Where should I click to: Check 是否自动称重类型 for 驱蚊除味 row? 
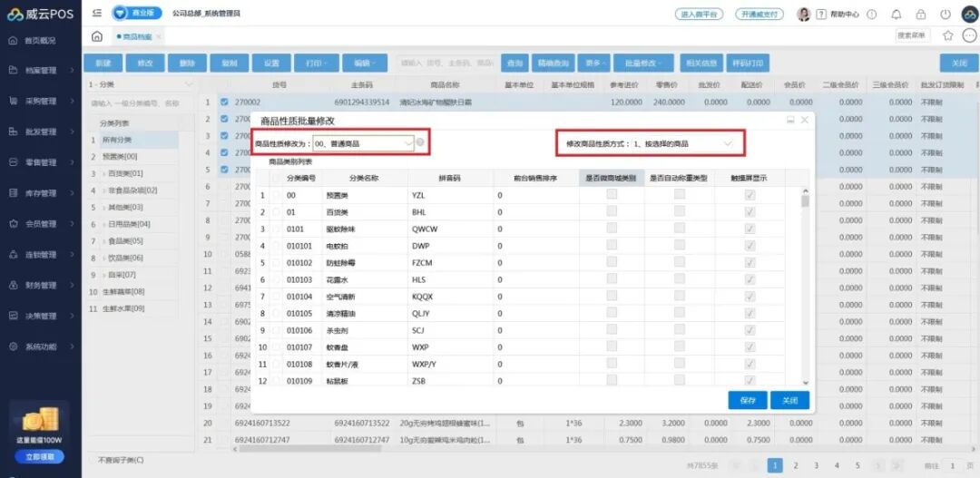tap(680, 229)
